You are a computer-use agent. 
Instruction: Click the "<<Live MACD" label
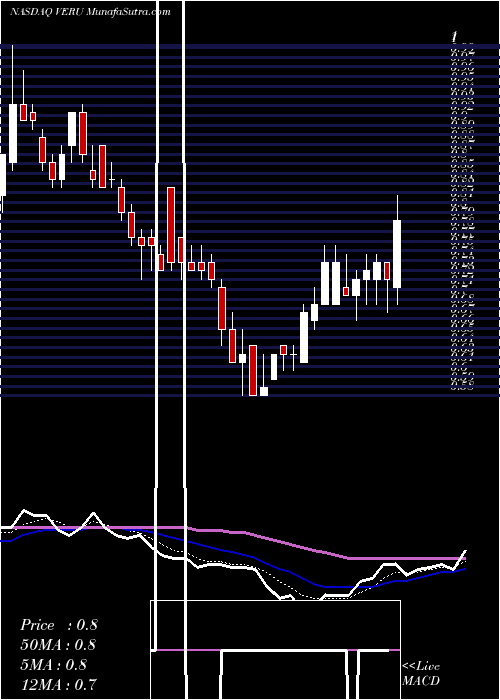[421, 673]
